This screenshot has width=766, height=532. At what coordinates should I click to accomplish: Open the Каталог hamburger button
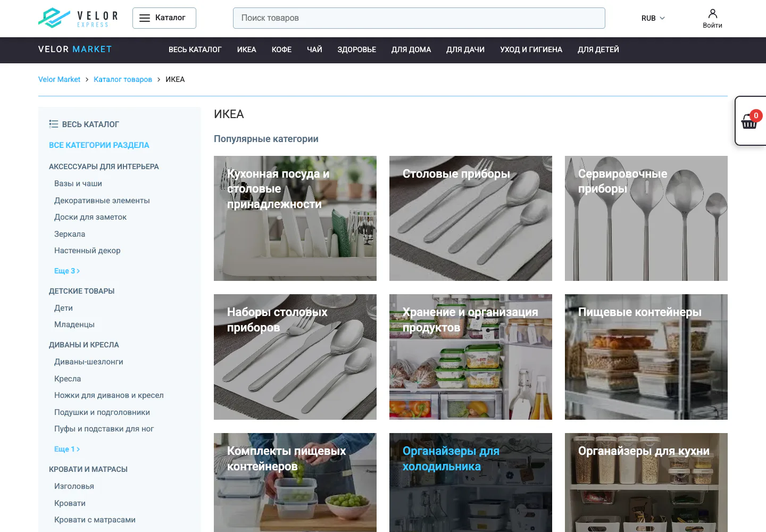pyautogui.click(x=164, y=18)
